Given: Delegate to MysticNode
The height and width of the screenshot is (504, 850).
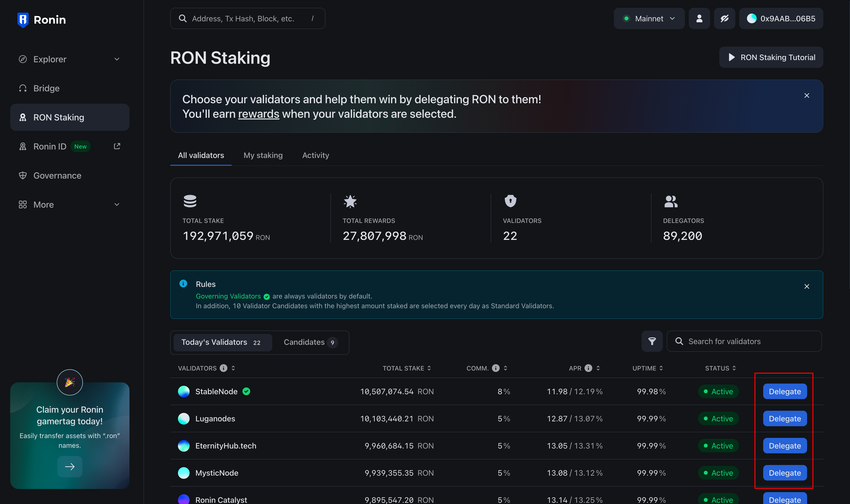Looking at the screenshot, I should pos(785,473).
